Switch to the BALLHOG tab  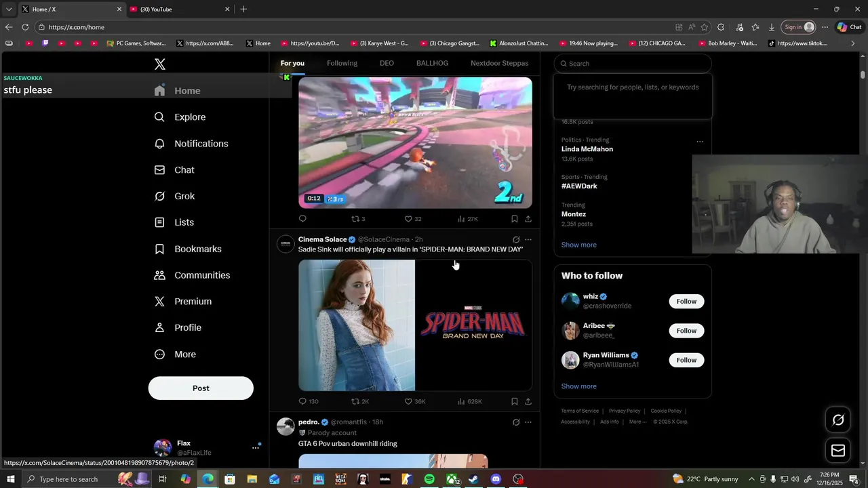432,63
